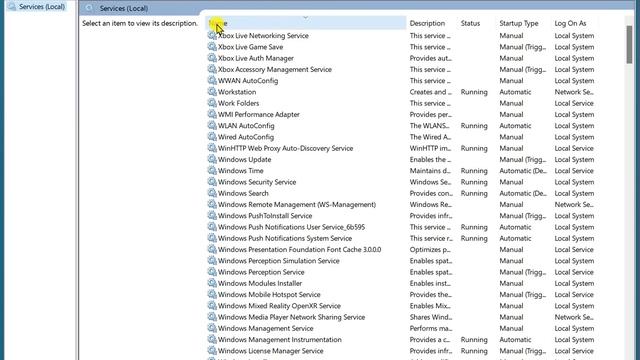Screen dimensions: 640x360
Task: Click the Xbox Live Auth Manager name
Action: 256,58
